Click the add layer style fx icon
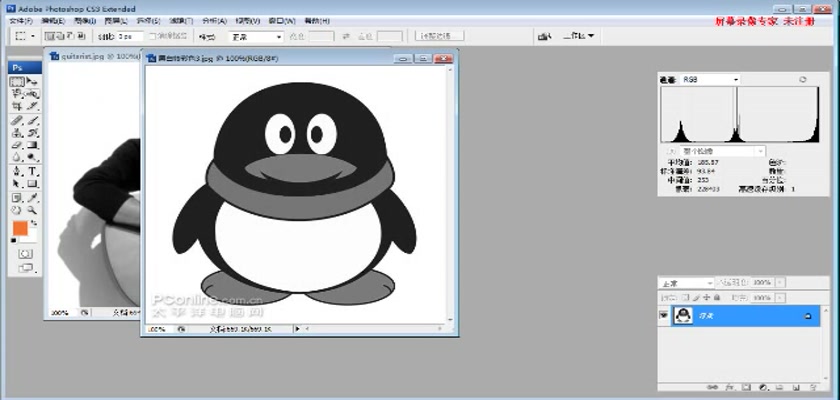This screenshot has width=840, height=400. [x=730, y=387]
